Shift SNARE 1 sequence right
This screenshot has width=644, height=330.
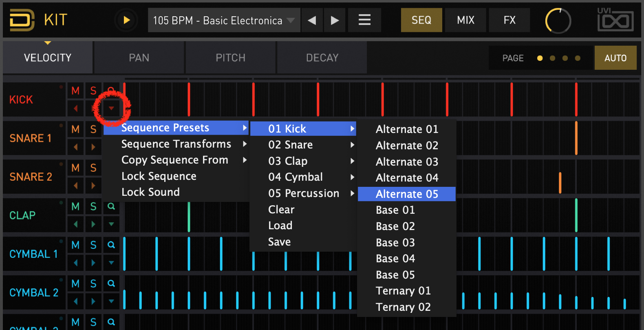pyautogui.click(x=93, y=147)
